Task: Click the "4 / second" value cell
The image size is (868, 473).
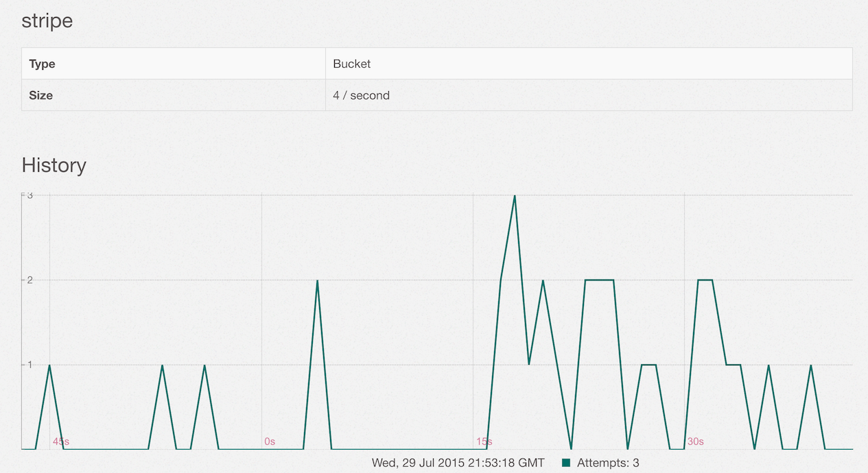Action: [x=361, y=95]
